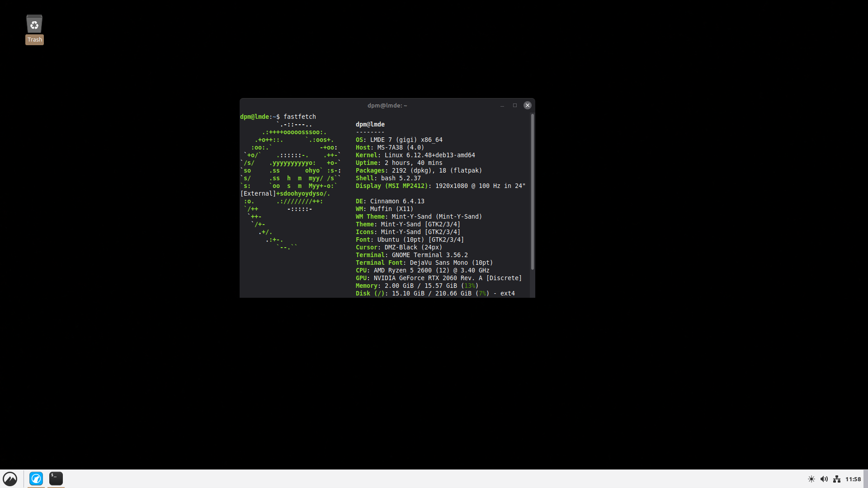The width and height of the screenshot is (868, 488).
Task: Click the fastfetch command text in terminal
Action: tap(299, 117)
